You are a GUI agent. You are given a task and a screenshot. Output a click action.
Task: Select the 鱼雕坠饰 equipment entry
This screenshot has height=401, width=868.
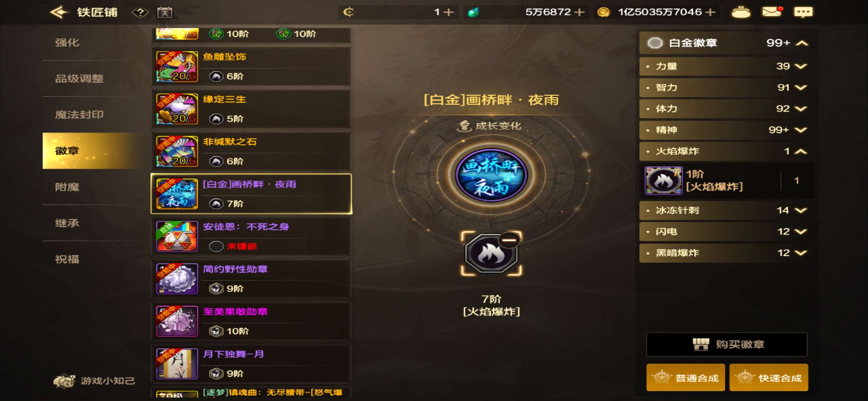click(x=251, y=66)
